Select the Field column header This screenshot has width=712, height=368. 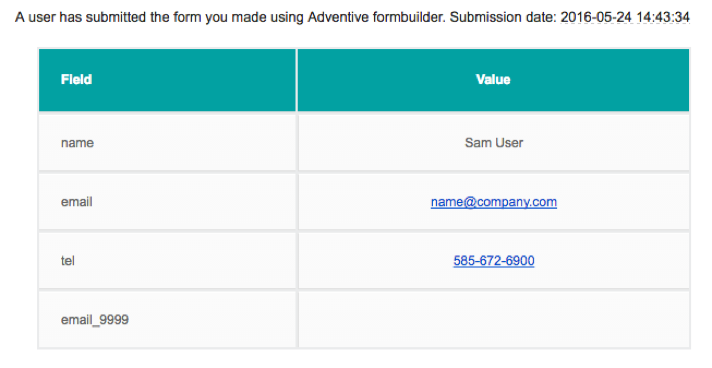[168, 80]
